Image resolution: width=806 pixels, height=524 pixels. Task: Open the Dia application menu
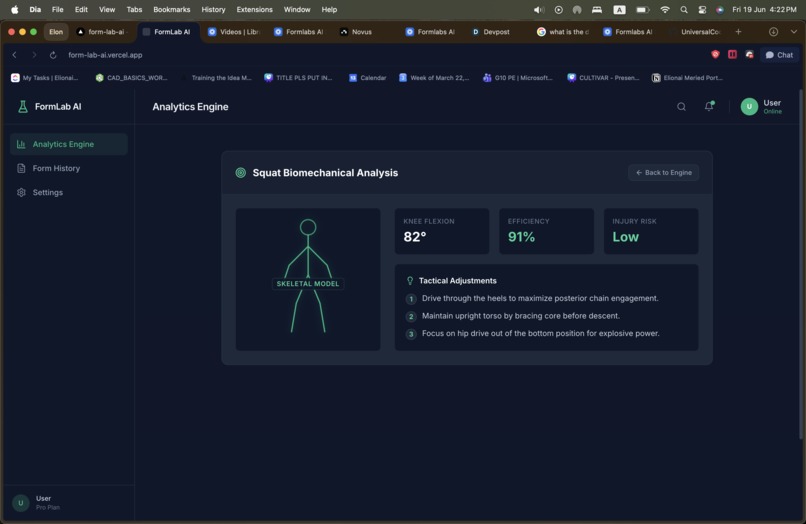[35, 9]
